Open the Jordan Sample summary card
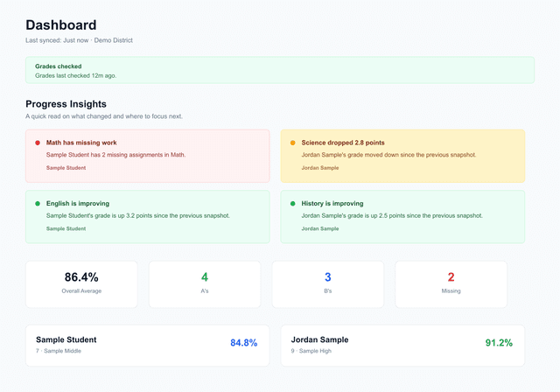This screenshot has width=560, height=392. (x=402, y=346)
